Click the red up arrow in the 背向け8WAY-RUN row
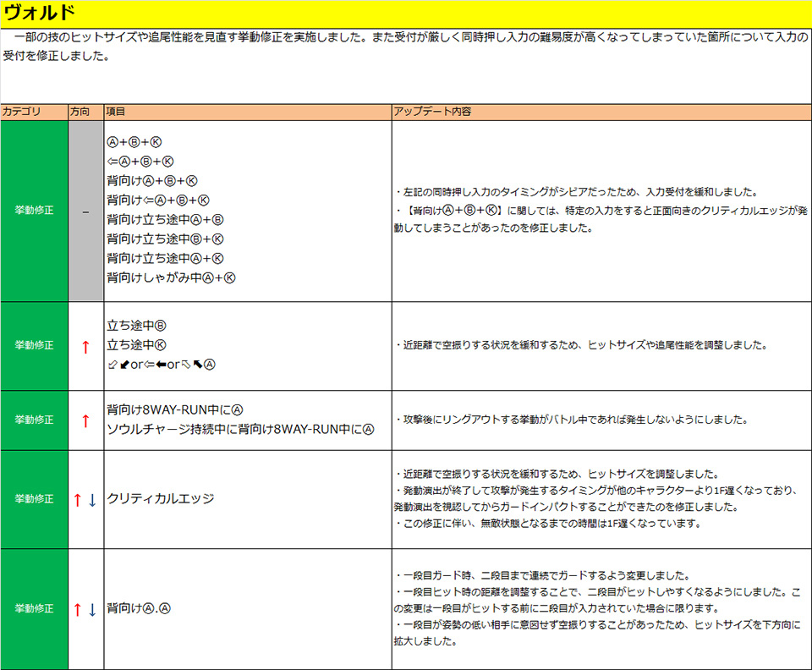Image resolution: width=812 pixels, height=670 pixels. click(x=85, y=420)
